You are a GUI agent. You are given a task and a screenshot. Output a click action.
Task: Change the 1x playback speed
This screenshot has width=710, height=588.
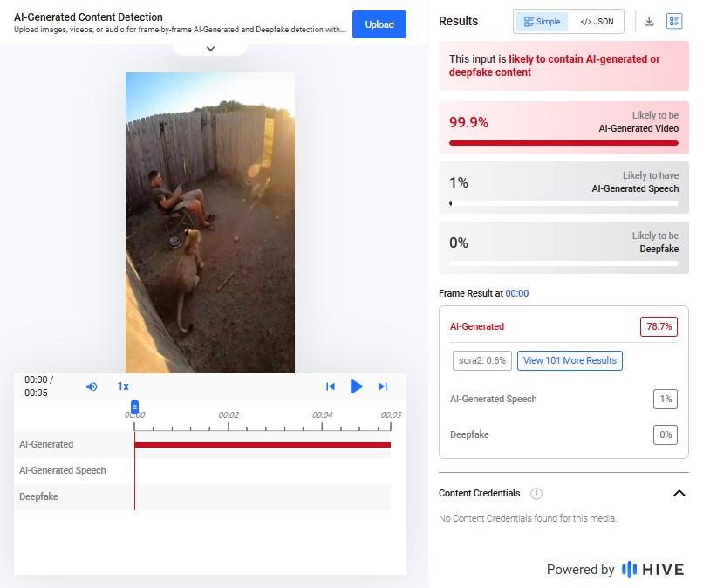pyautogui.click(x=123, y=386)
